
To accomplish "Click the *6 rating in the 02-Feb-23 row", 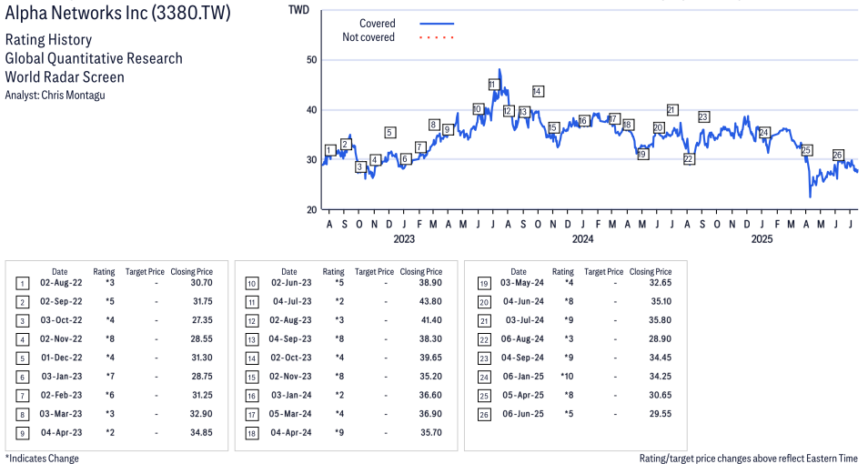I will point(110,396).
